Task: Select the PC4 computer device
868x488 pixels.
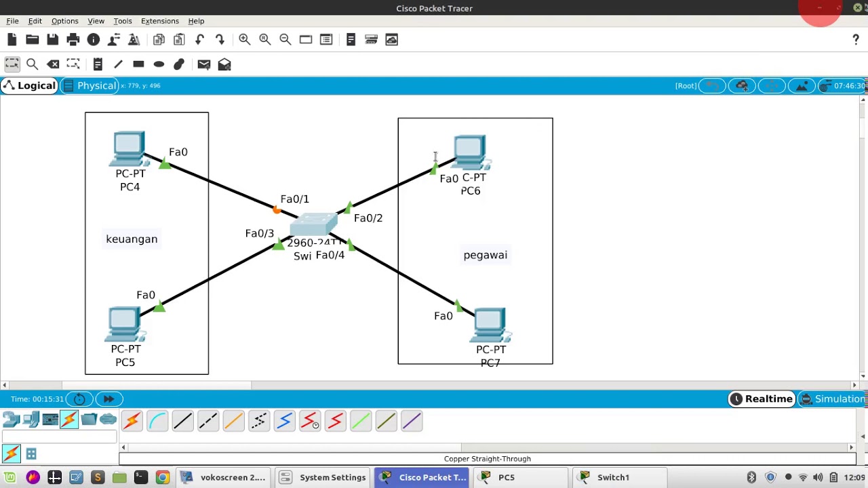Action: (129, 149)
